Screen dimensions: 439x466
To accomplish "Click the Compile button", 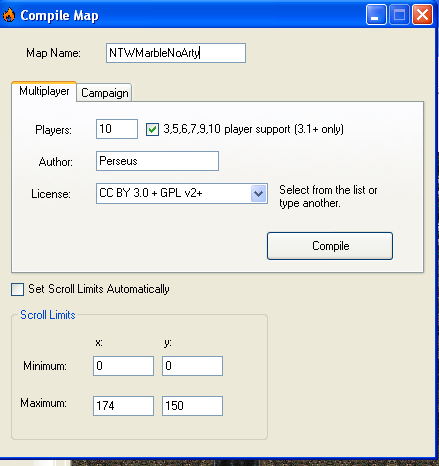I will coord(330,246).
